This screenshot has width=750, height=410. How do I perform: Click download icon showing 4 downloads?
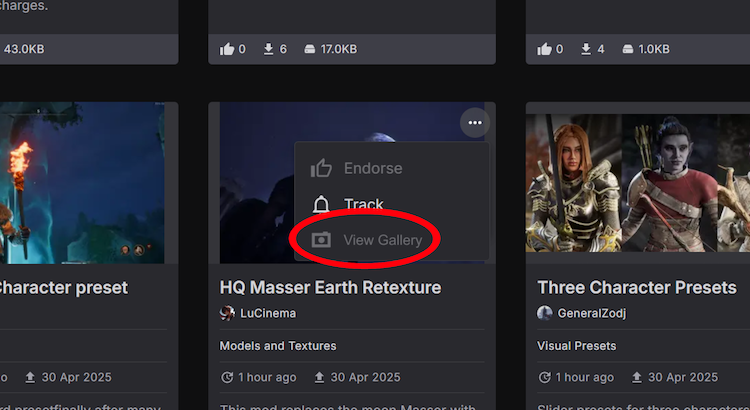tap(586, 49)
